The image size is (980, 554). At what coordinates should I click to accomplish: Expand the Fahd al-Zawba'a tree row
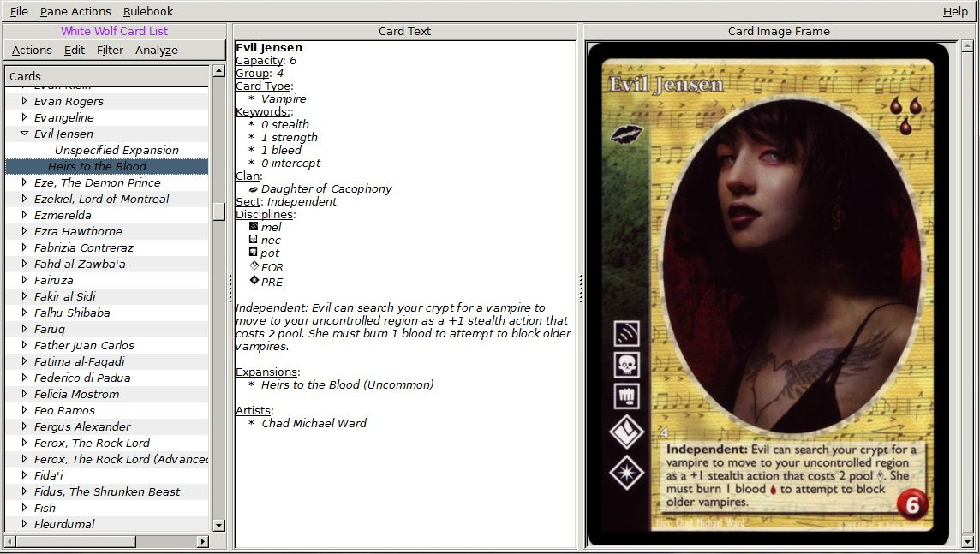tap(24, 263)
